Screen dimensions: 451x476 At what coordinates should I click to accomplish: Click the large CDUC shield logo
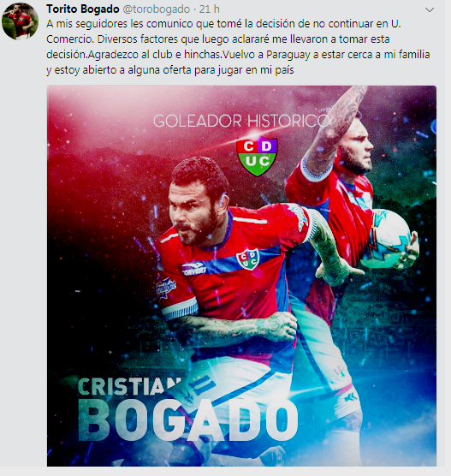(x=257, y=156)
